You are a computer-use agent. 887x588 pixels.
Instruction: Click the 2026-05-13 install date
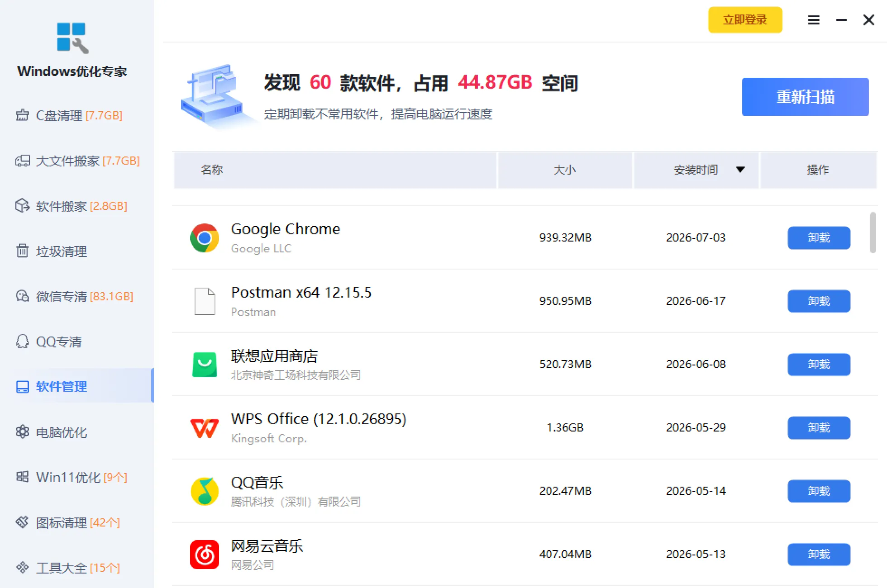click(x=696, y=554)
